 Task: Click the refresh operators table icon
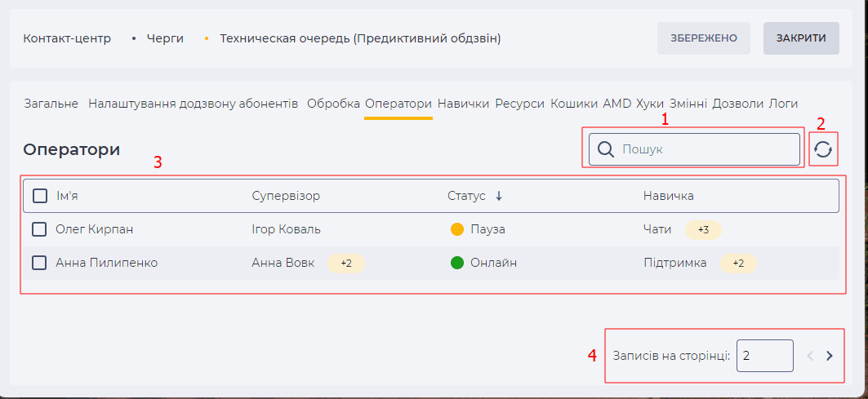point(823,149)
